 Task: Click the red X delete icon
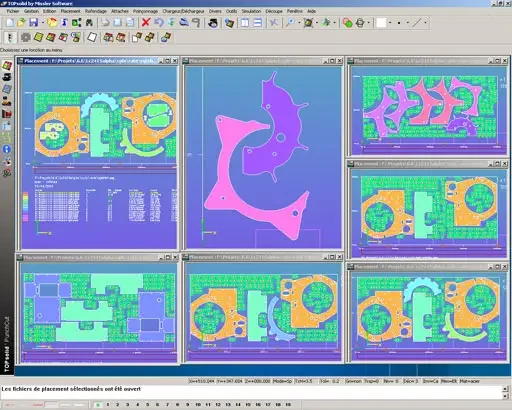(x=146, y=23)
